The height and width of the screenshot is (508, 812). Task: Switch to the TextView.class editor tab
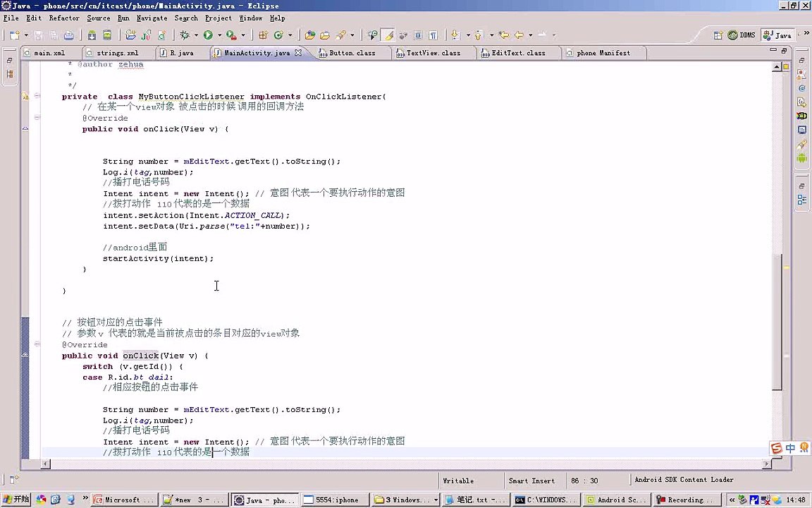[x=433, y=53]
